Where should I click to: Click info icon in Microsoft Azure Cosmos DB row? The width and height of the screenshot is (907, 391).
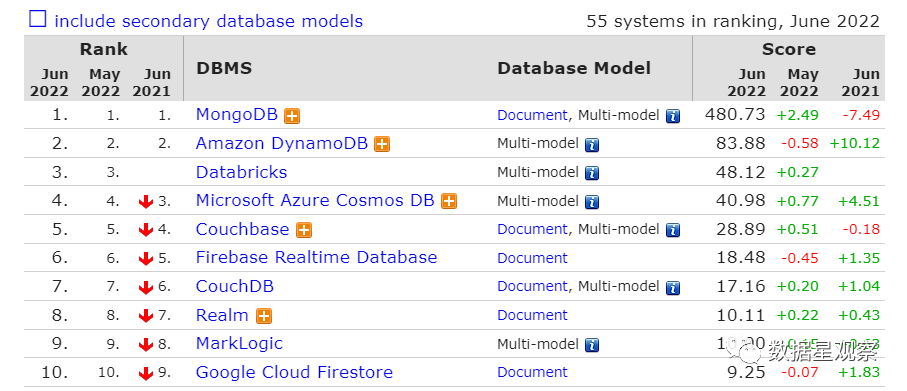592,202
